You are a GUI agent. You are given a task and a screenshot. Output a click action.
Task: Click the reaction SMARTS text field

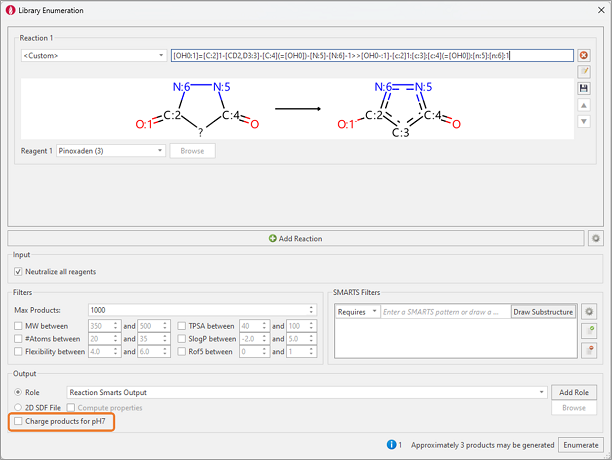pos(372,55)
